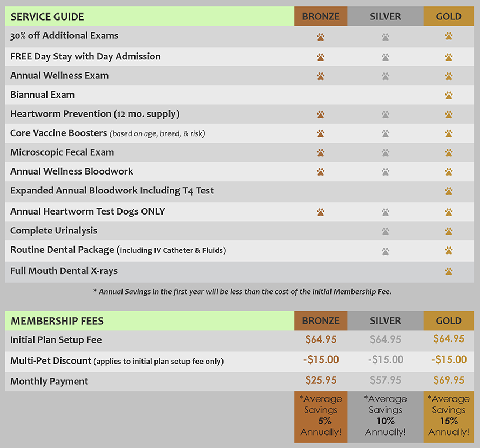
Task: Select the GOLD header in Membership Fees
Action: (x=449, y=320)
